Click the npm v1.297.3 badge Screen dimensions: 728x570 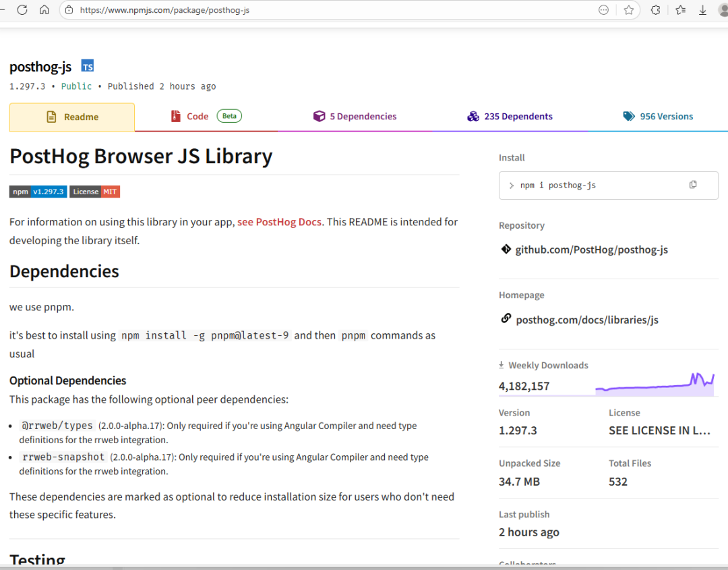pos(38,192)
